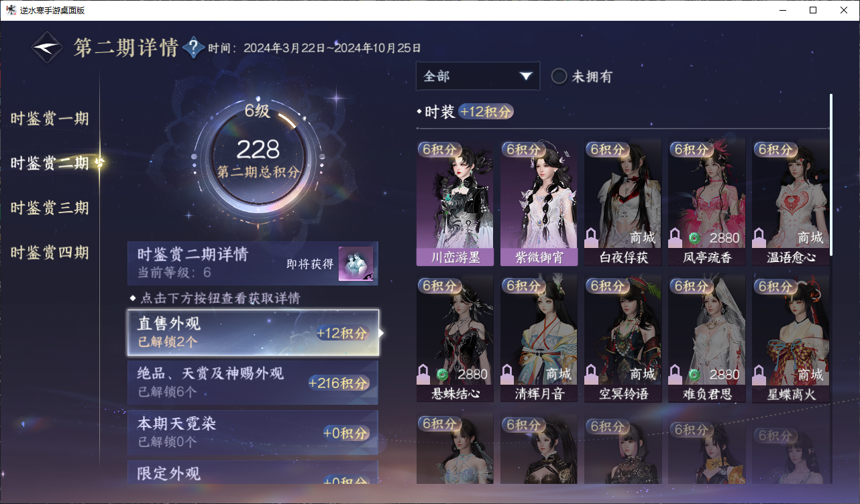Click the wardrobe icon on 温语愈心 card
The width and height of the screenshot is (860, 504).
click(x=760, y=237)
